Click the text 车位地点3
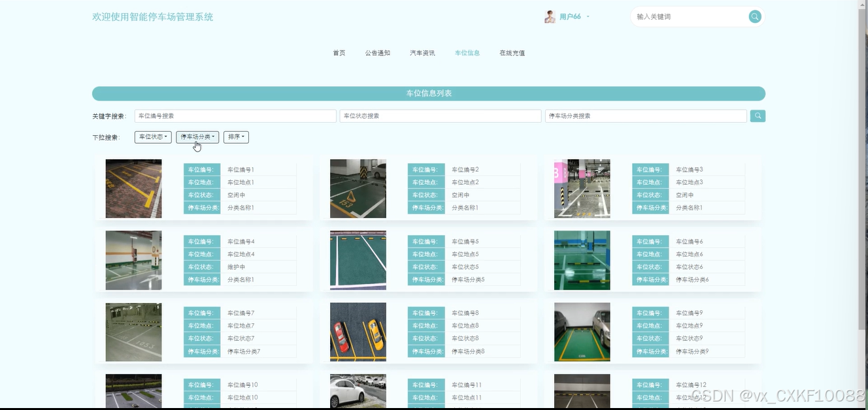 (x=690, y=182)
